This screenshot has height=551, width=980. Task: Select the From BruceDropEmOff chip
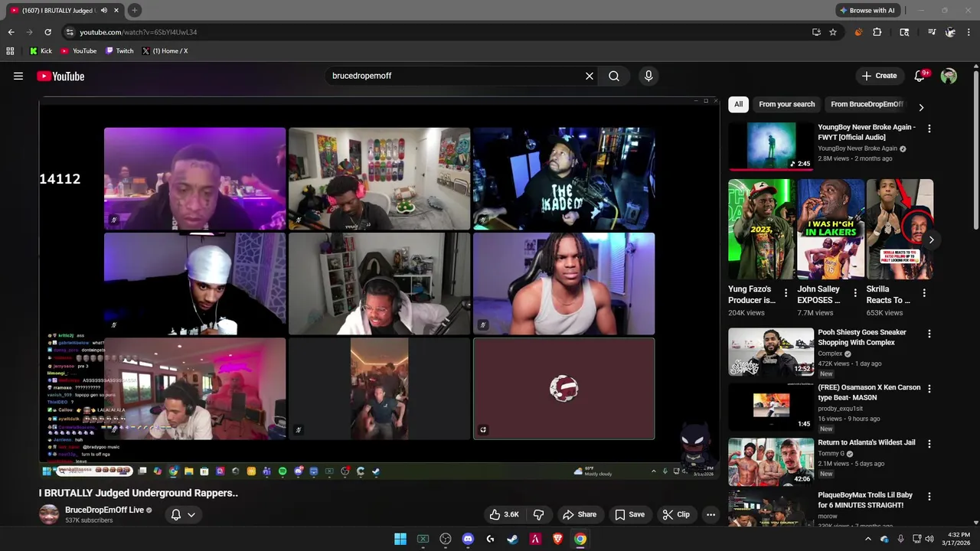(x=867, y=104)
